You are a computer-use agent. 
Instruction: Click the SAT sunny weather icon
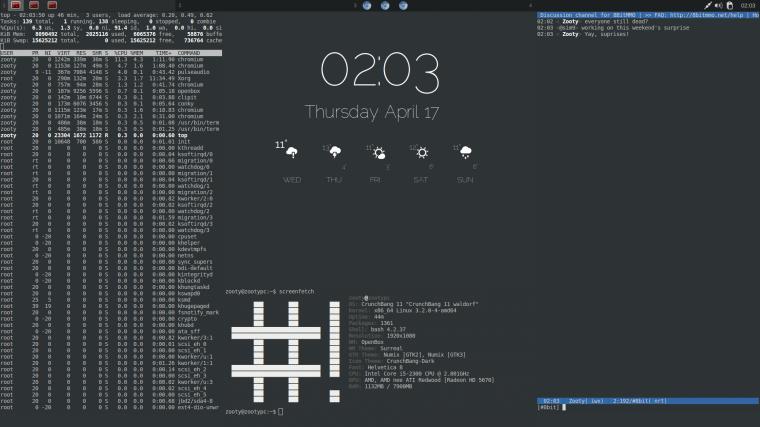click(422, 153)
